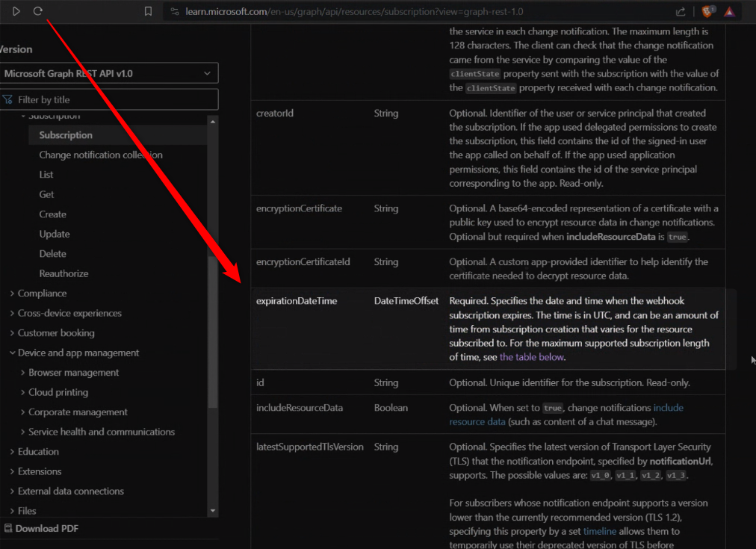The height and width of the screenshot is (549, 756).
Task: Select Subscription in the sidebar
Action: tap(66, 135)
